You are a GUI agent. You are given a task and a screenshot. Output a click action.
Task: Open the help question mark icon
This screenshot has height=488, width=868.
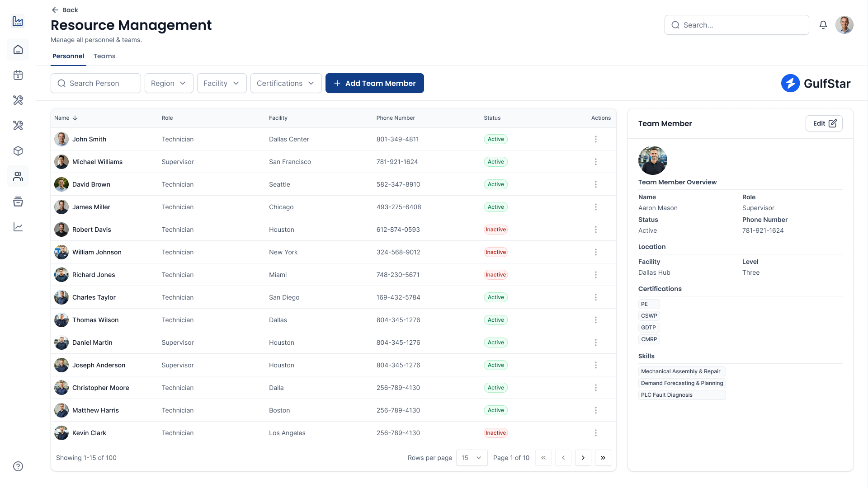(18, 466)
